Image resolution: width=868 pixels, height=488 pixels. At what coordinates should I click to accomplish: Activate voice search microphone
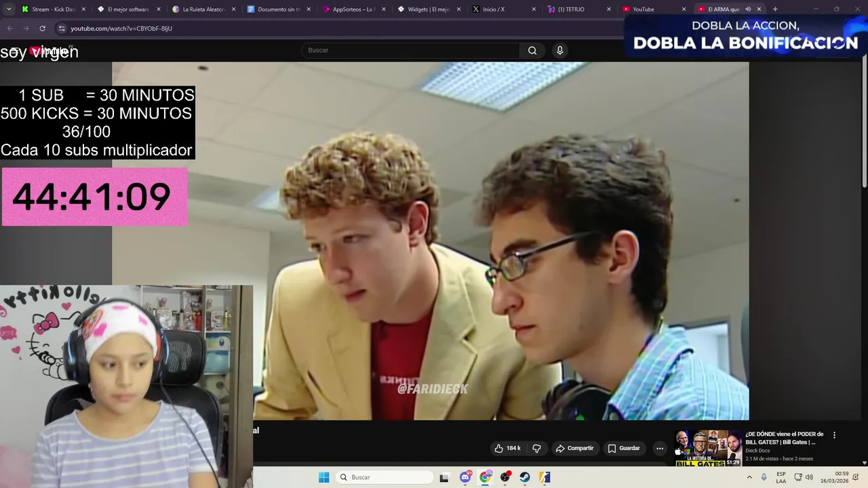point(559,50)
